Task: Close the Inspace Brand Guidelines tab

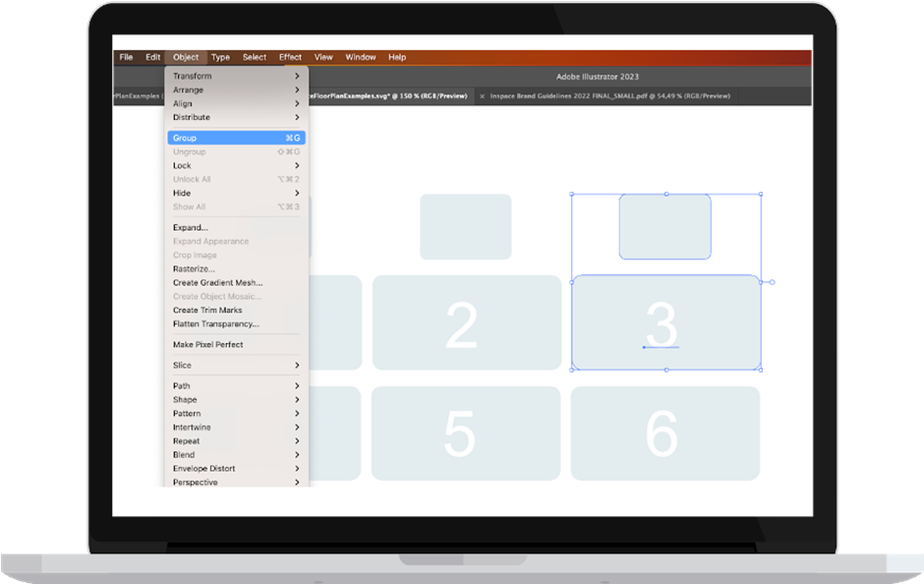Action: pos(482,96)
